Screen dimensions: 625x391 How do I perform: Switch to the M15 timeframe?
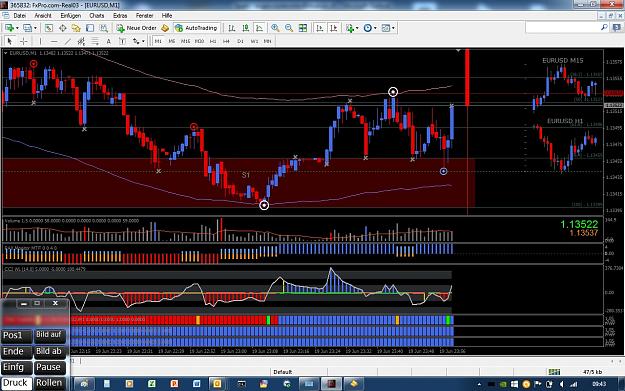pos(185,41)
